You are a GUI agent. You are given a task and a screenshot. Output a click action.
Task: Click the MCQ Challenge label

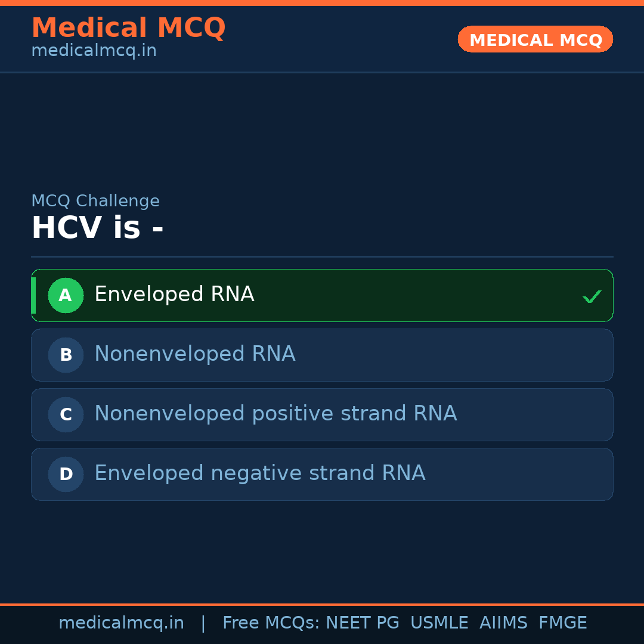pyautogui.click(x=95, y=201)
